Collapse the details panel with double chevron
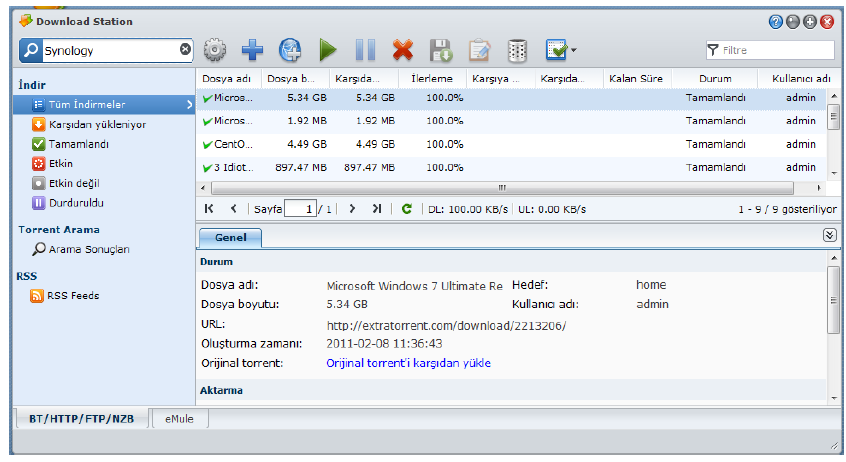This screenshot has height=462, width=846. (829, 235)
